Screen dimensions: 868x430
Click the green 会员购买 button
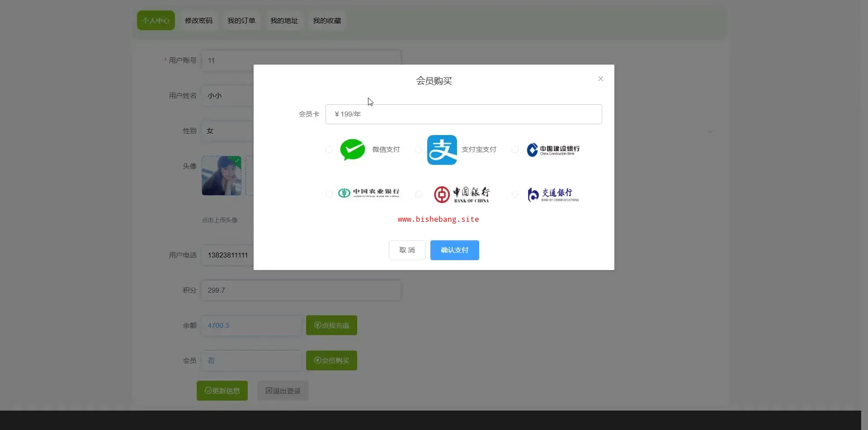pos(331,360)
